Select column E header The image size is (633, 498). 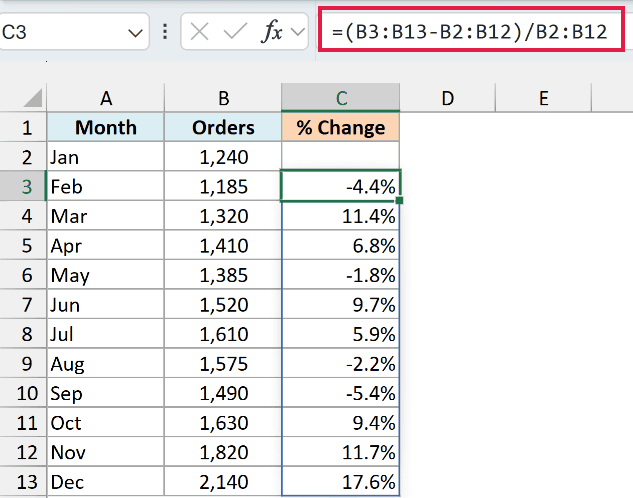click(x=543, y=98)
